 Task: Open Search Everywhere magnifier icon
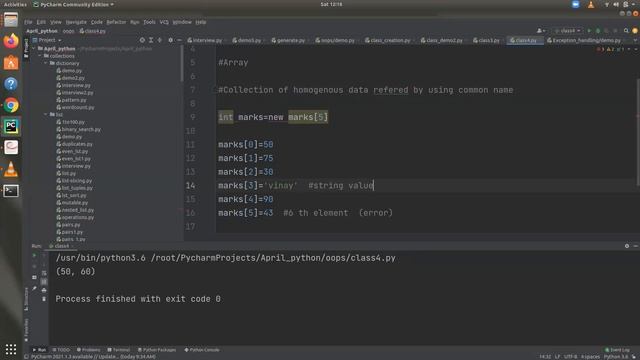pos(626,31)
